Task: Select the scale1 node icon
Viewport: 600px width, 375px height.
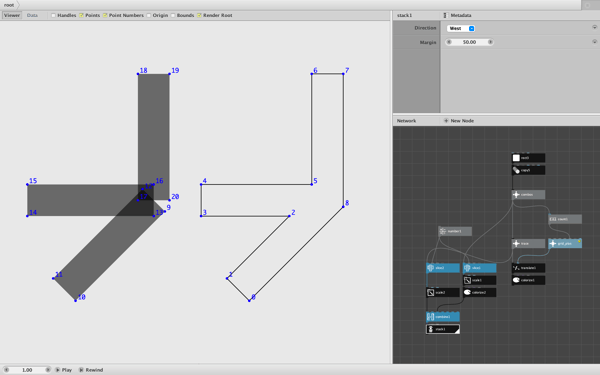Action: click(467, 280)
